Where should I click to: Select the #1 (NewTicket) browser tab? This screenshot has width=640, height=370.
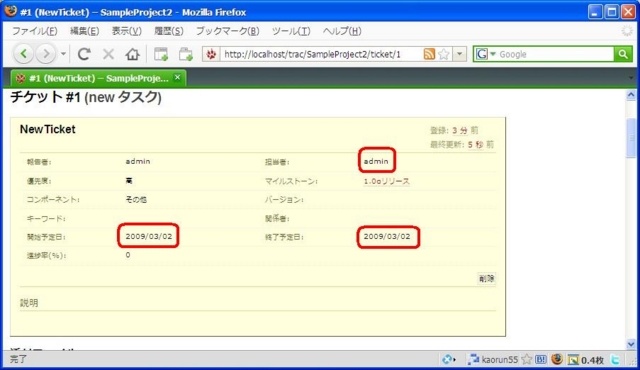click(x=98, y=78)
